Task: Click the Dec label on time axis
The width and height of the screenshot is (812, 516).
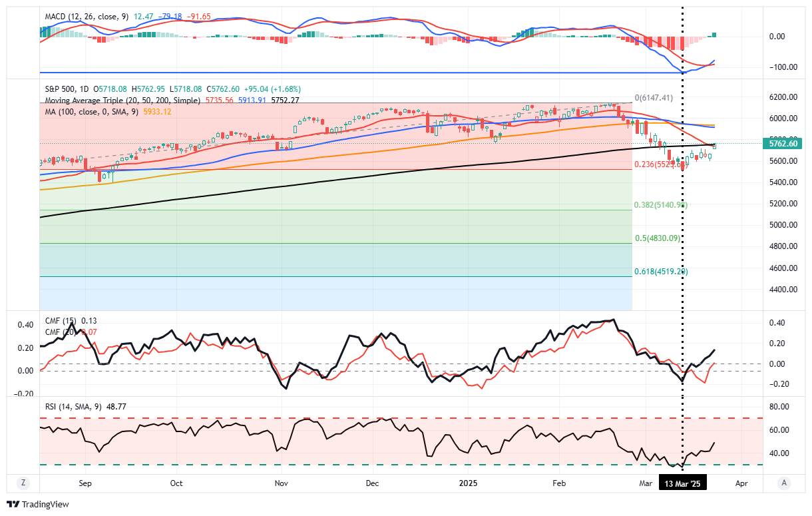Action: click(372, 483)
